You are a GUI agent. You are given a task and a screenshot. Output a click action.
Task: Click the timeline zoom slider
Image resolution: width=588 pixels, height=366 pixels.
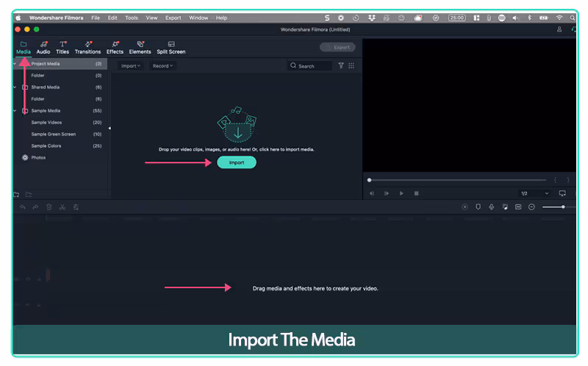point(559,207)
